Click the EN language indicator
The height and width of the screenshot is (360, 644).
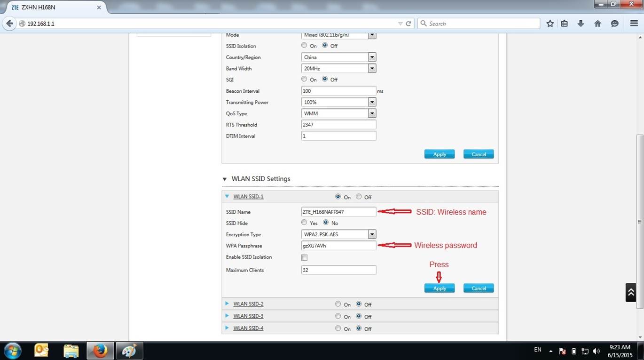point(538,350)
